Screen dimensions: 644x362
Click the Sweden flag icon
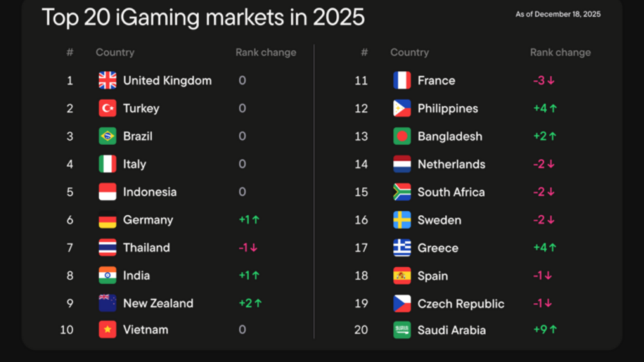402,220
